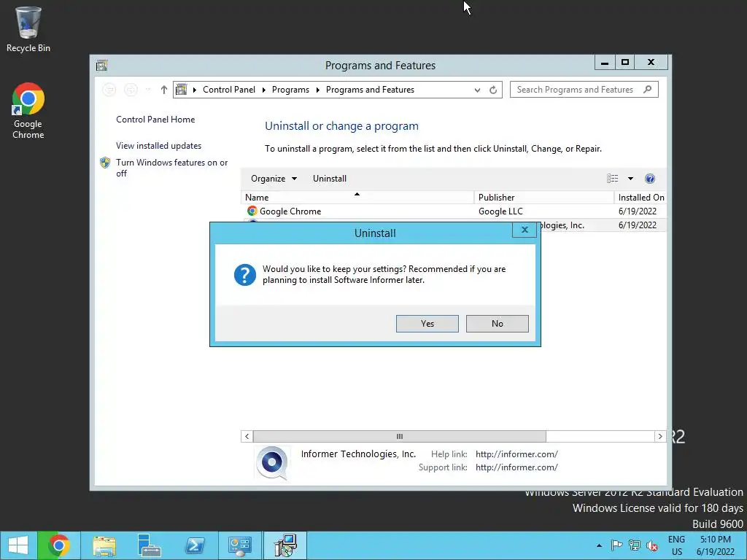The width and height of the screenshot is (747, 560).
Task: Open Turn Windows features on or off
Action: (172, 168)
